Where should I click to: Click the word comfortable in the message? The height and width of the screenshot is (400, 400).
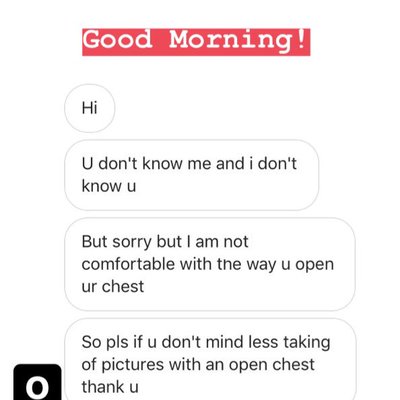[128, 264]
